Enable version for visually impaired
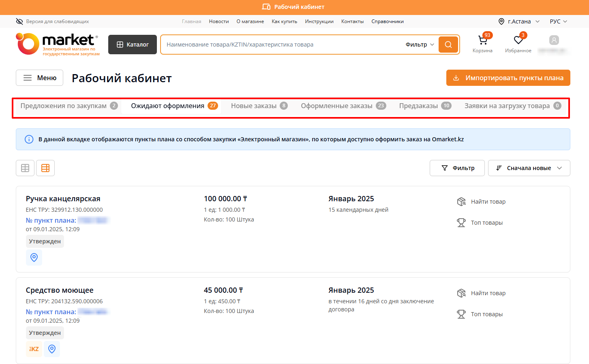This screenshot has width=589, height=364. [52, 21]
